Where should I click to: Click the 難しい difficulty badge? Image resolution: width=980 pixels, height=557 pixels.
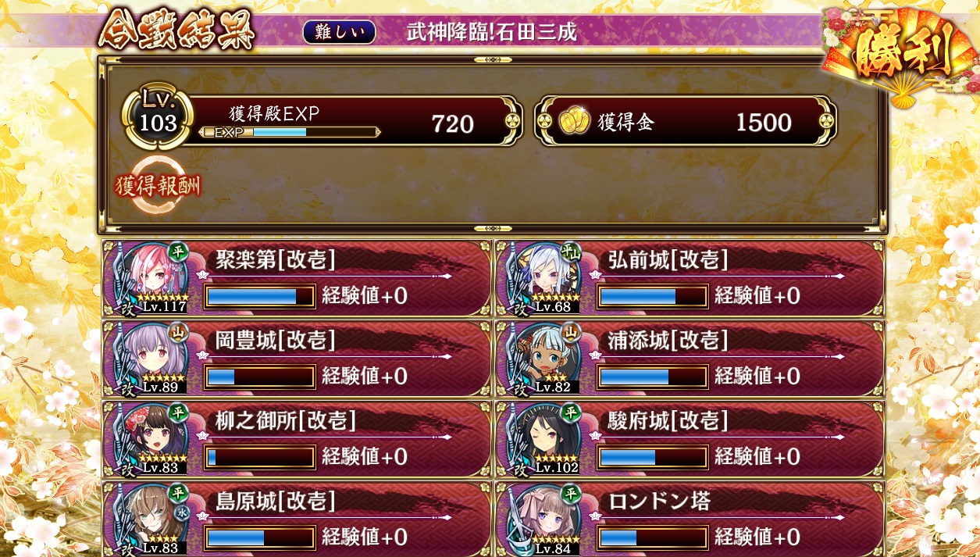[339, 32]
